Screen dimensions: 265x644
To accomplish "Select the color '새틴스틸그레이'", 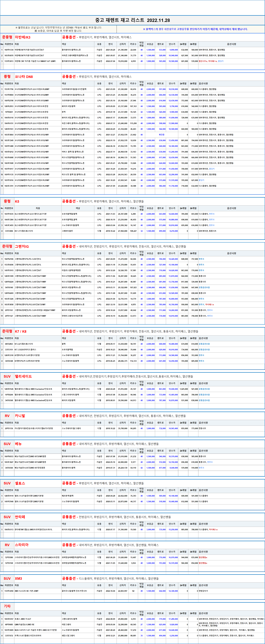I will pyautogui.click(x=68, y=636).
